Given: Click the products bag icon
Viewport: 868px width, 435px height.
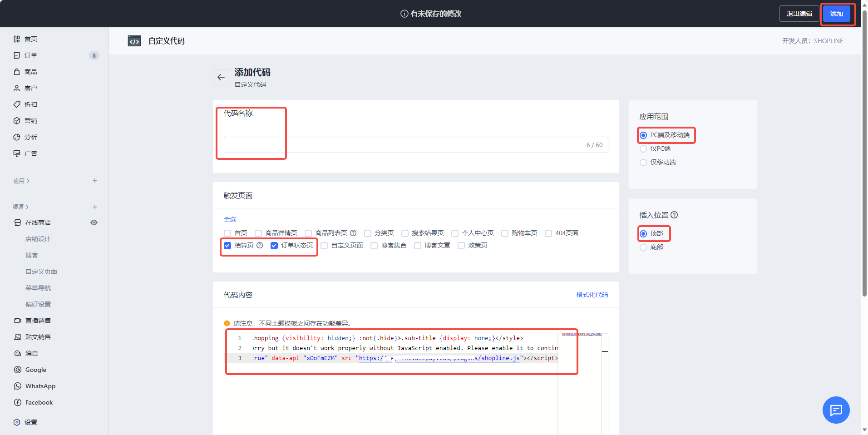Looking at the screenshot, I should click(17, 72).
